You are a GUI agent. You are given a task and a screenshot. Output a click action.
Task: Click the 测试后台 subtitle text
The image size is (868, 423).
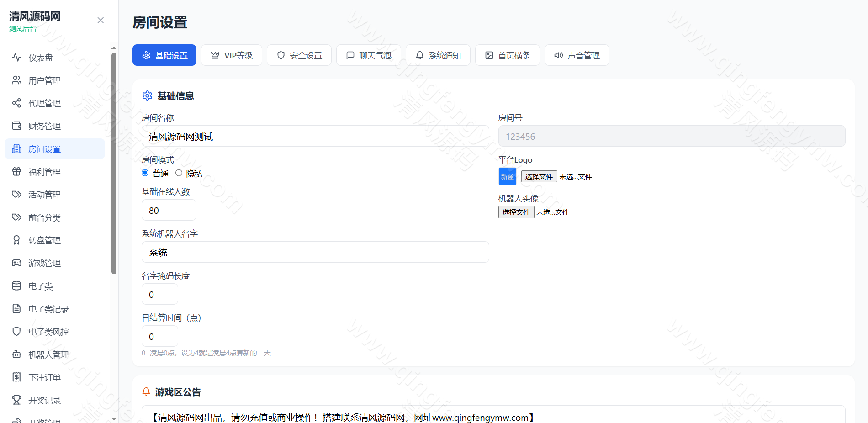[23, 29]
